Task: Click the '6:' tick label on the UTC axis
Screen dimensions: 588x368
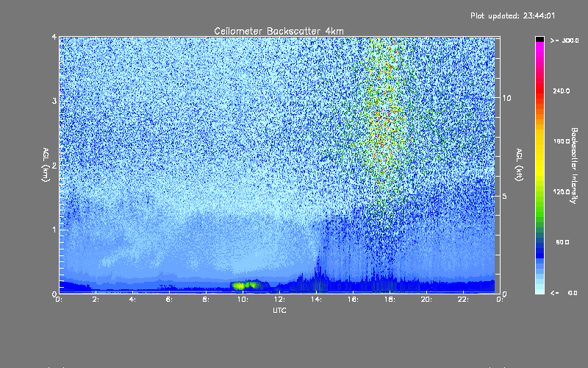Action: coord(169,300)
